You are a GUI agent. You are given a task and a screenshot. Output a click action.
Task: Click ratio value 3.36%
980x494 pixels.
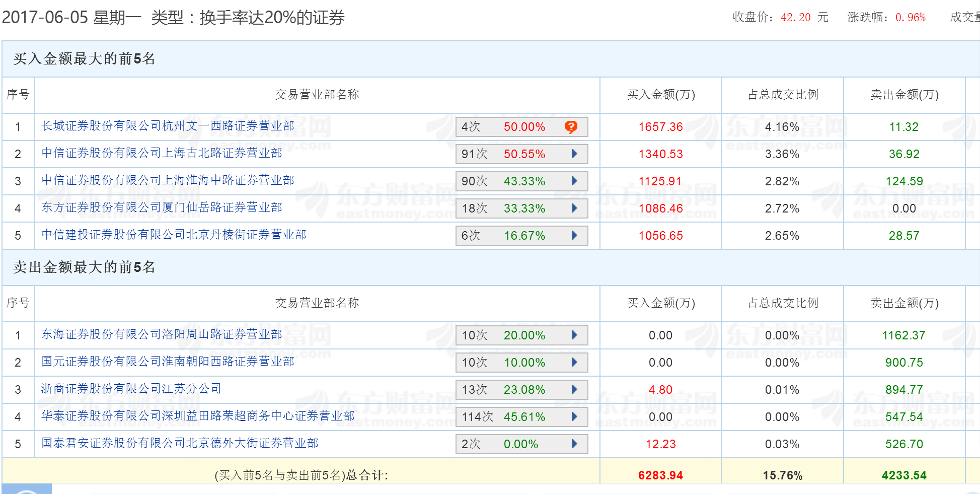tap(782, 154)
